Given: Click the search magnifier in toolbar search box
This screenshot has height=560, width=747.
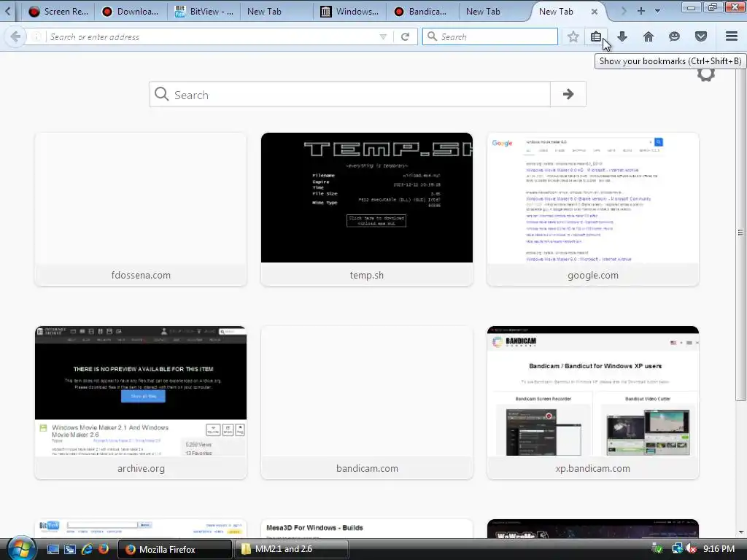Looking at the screenshot, I should click(x=432, y=36).
